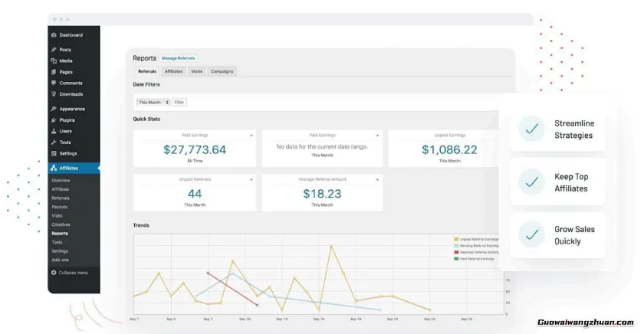Switch to the Campaigns tab
Image resolution: width=644 pixels, height=334 pixels.
click(222, 71)
